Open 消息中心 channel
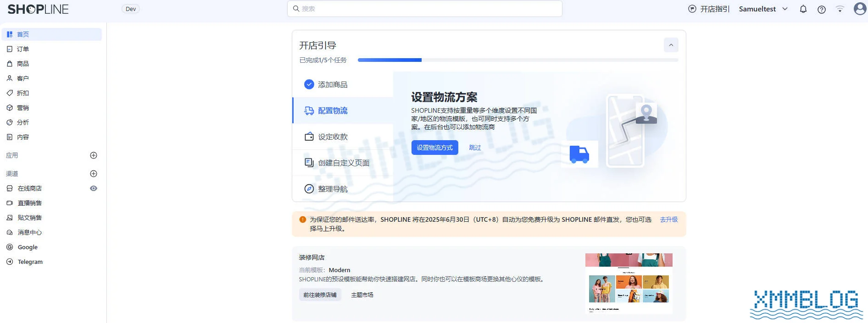The width and height of the screenshot is (868, 323). (52, 232)
